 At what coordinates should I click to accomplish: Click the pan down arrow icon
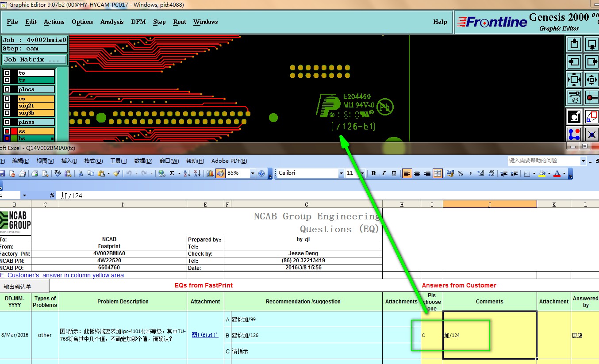click(x=591, y=44)
